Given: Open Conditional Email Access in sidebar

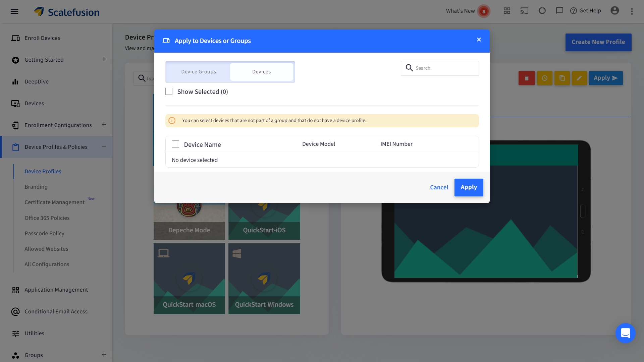Looking at the screenshot, I should [x=56, y=312].
